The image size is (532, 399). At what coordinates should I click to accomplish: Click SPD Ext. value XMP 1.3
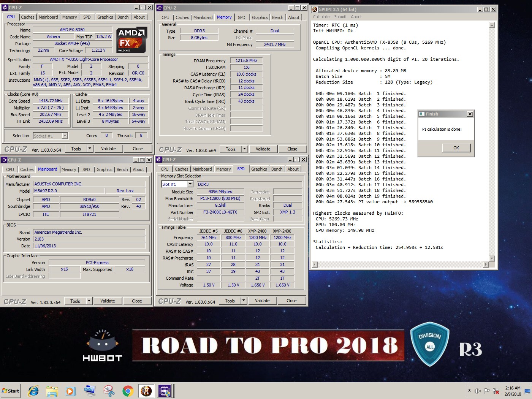(x=288, y=212)
